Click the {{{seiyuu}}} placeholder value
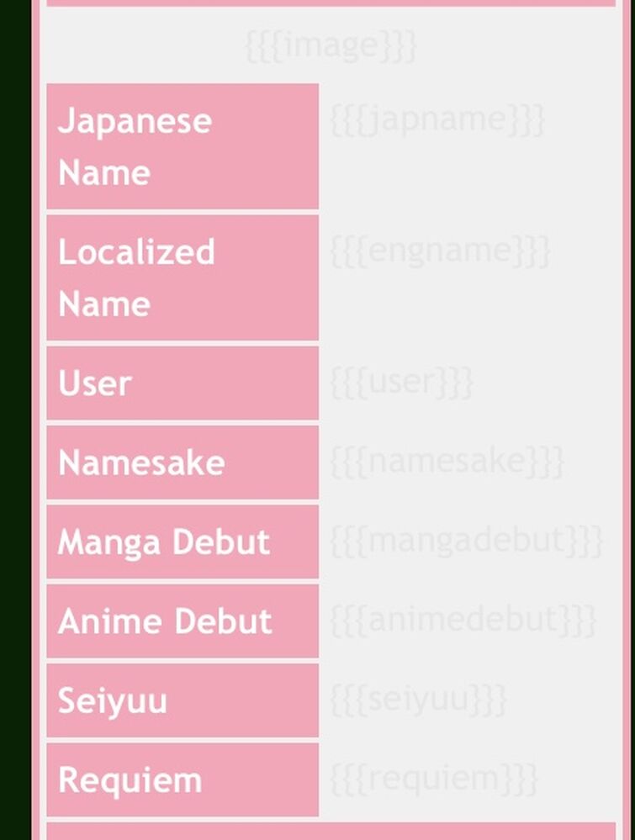 click(419, 700)
